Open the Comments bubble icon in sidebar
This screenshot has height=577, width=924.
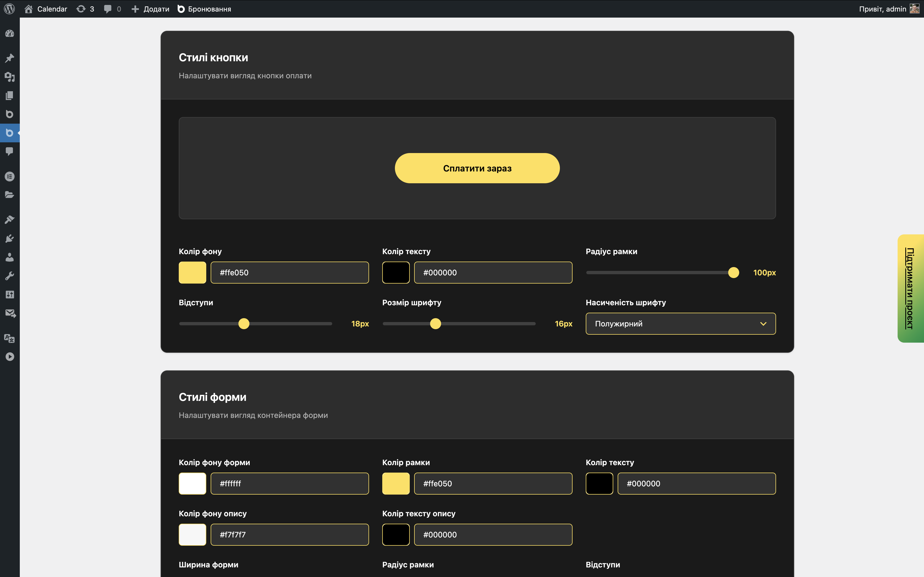pos(10,151)
